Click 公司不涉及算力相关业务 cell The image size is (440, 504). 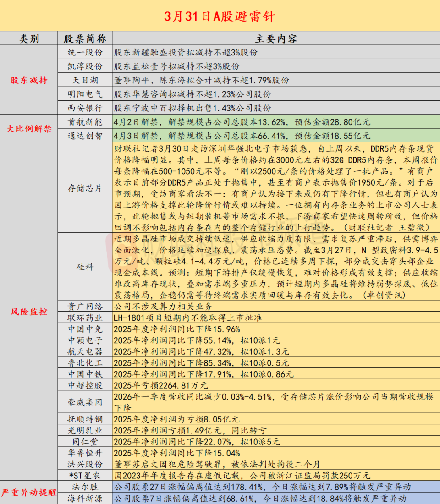pos(276,306)
